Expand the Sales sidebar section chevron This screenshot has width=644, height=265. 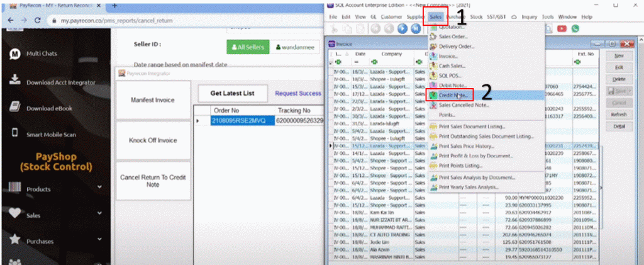[100, 213]
